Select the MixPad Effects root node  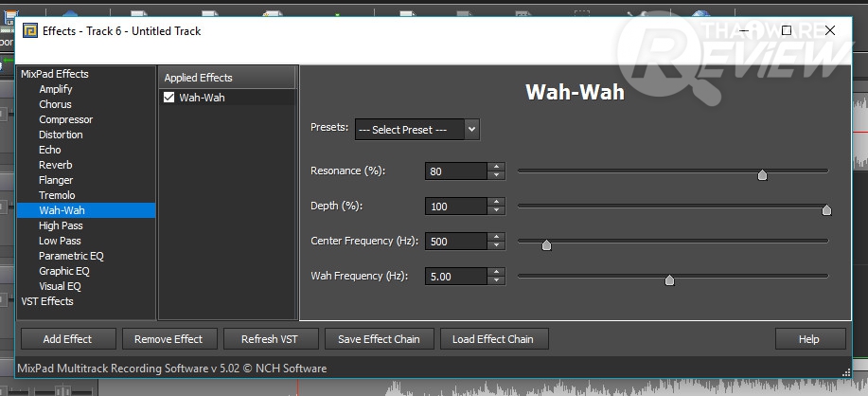tap(54, 74)
